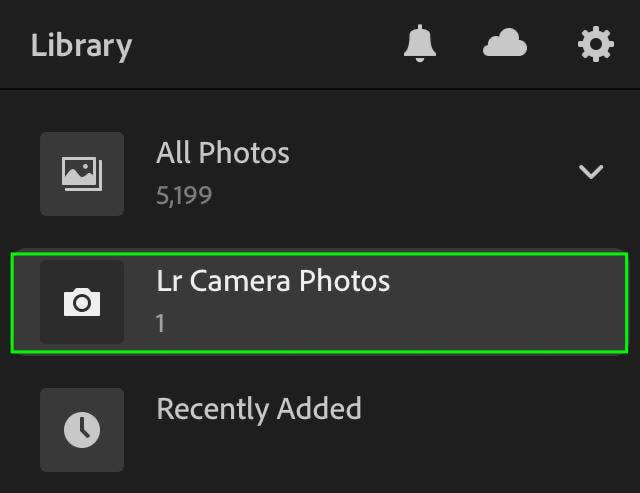Image resolution: width=640 pixels, height=493 pixels.
Task: Click the Library heading
Action: point(82,46)
